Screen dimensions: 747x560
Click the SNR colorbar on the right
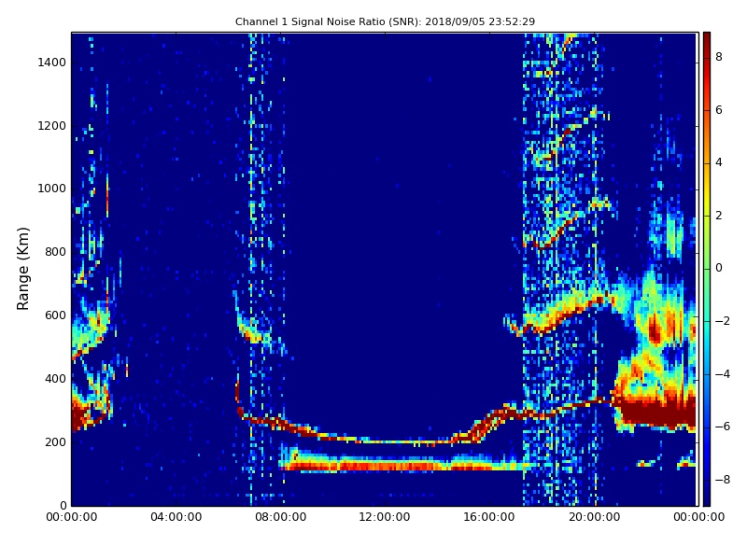click(707, 269)
